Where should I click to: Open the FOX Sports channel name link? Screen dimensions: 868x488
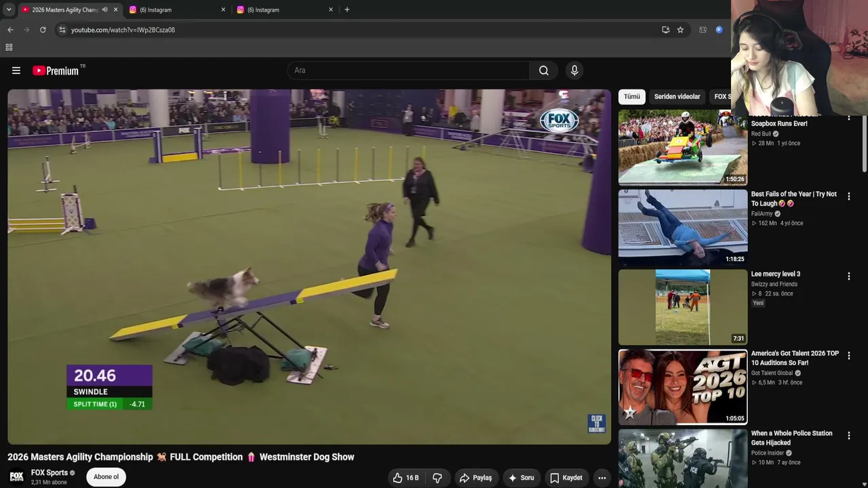(x=50, y=473)
